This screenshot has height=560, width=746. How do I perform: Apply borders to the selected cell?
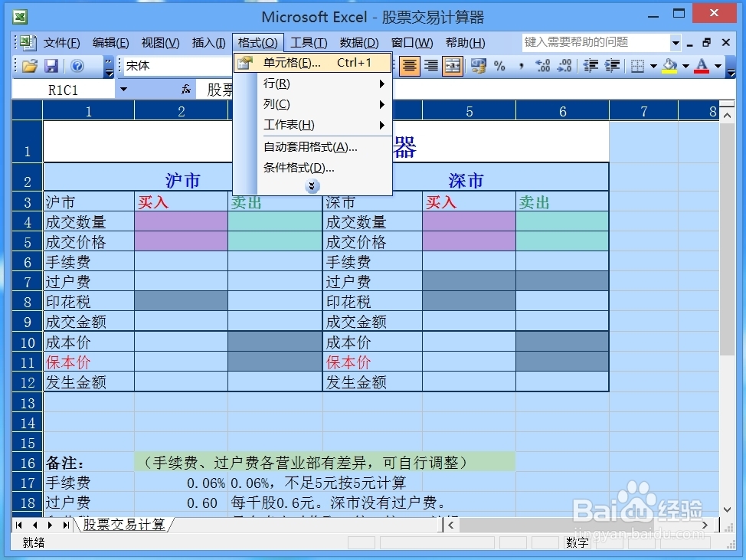[637, 66]
